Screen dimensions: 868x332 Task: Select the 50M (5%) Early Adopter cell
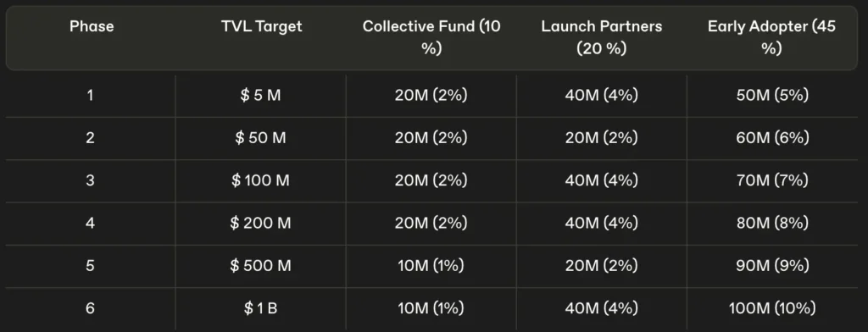tap(772, 95)
